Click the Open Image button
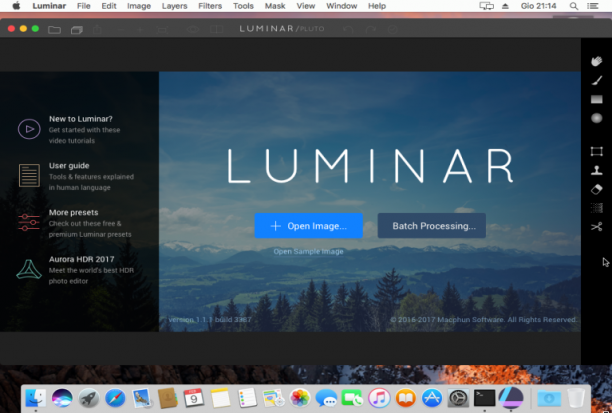This screenshot has height=413, width=612. coord(308,226)
